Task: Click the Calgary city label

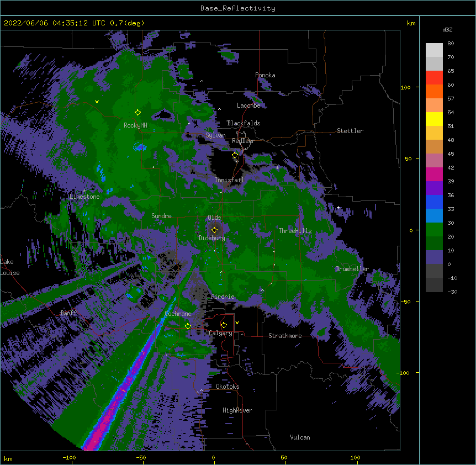Action: [x=220, y=333]
